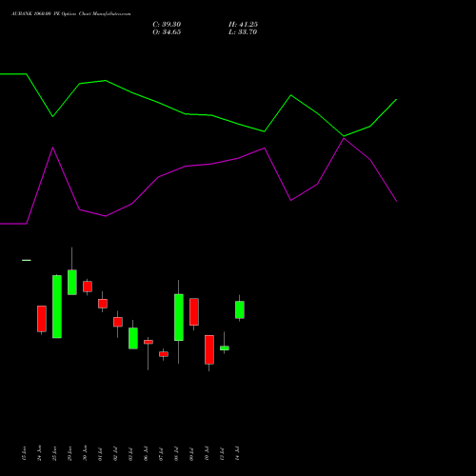Screen dimensions: 476x476
Task: Select the tall green candle for 25 Jun
Action: [57, 307]
